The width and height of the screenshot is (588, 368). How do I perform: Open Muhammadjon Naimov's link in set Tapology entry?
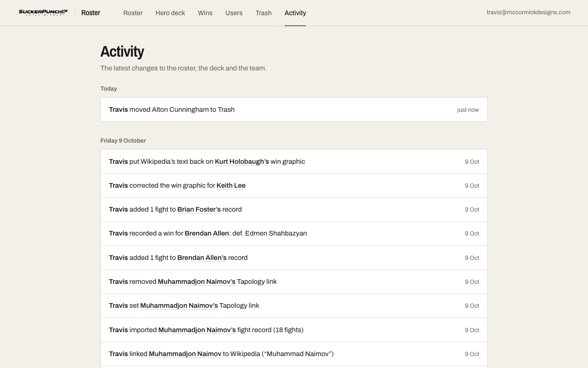click(x=179, y=305)
